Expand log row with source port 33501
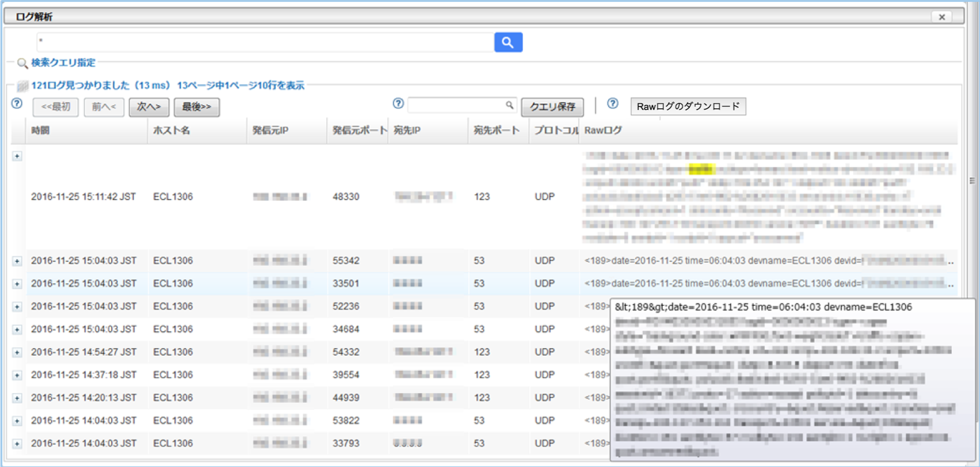The height and width of the screenshot is (467, 980). click(x=17, y=284)
